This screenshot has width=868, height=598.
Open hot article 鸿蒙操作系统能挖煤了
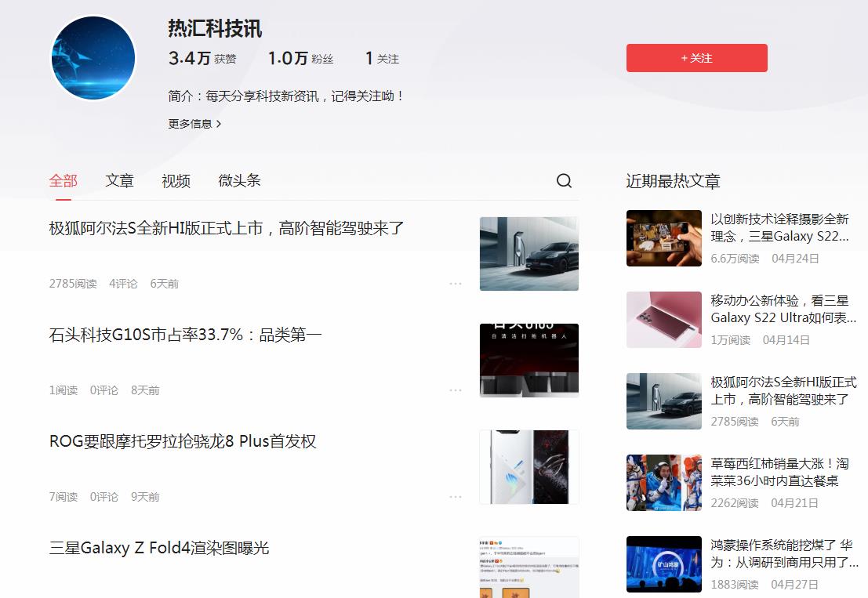coord(784,554)
